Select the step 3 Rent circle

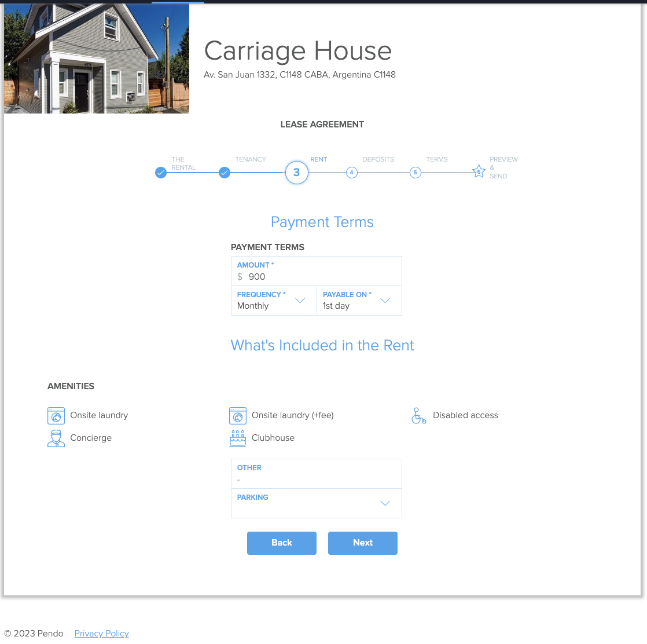point(297,173)
